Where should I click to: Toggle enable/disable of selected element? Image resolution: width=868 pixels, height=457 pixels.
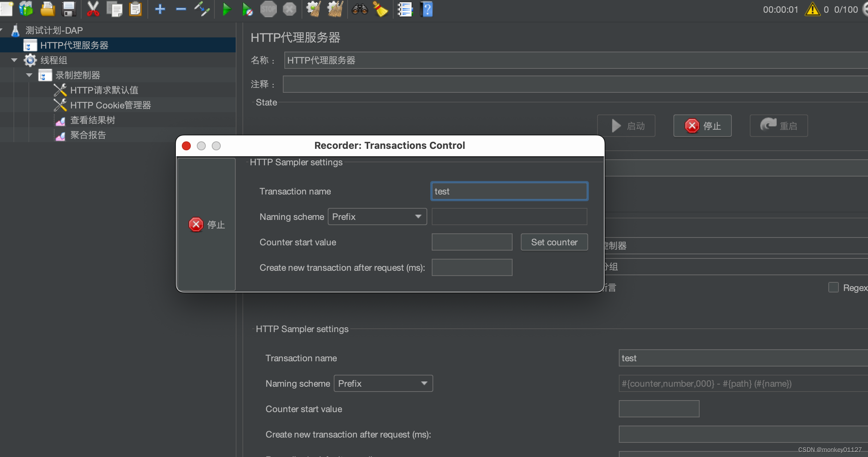[x=202, y=9]
